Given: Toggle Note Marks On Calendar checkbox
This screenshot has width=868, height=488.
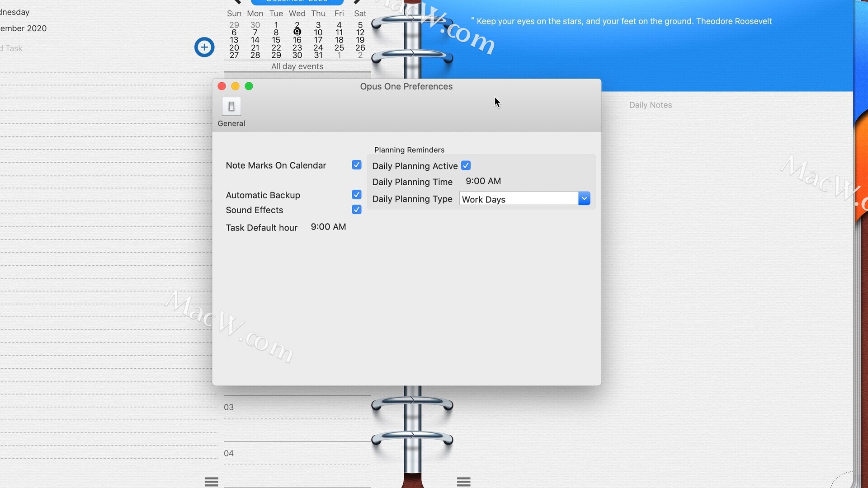Looking at the screenshot, I should click(356, 165).
